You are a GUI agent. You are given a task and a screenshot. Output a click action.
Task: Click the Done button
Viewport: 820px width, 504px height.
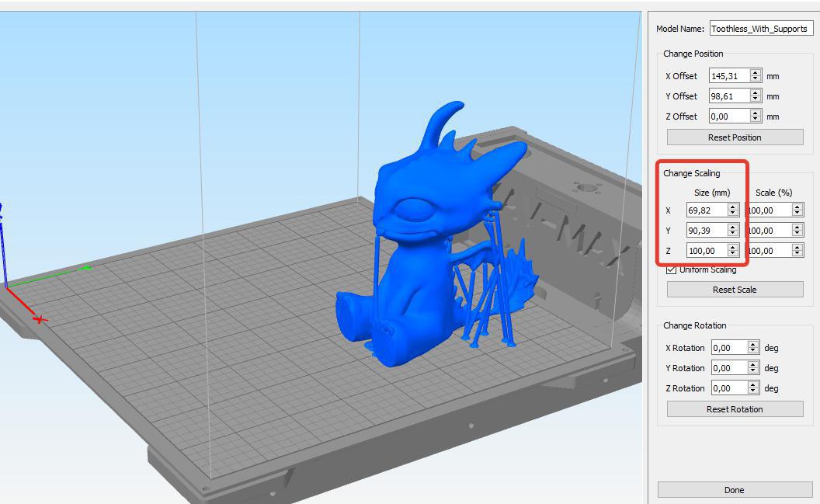click(x=735, y=490)
